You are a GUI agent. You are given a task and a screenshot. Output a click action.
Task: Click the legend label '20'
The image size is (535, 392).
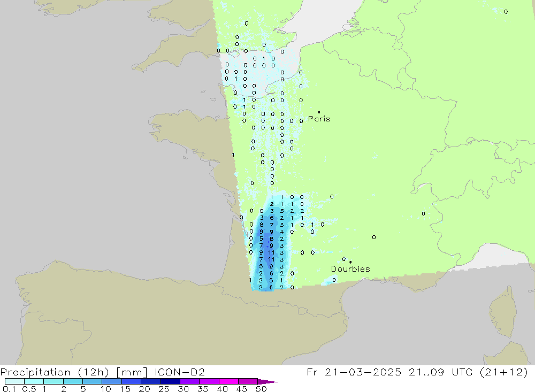pos(144,389)
